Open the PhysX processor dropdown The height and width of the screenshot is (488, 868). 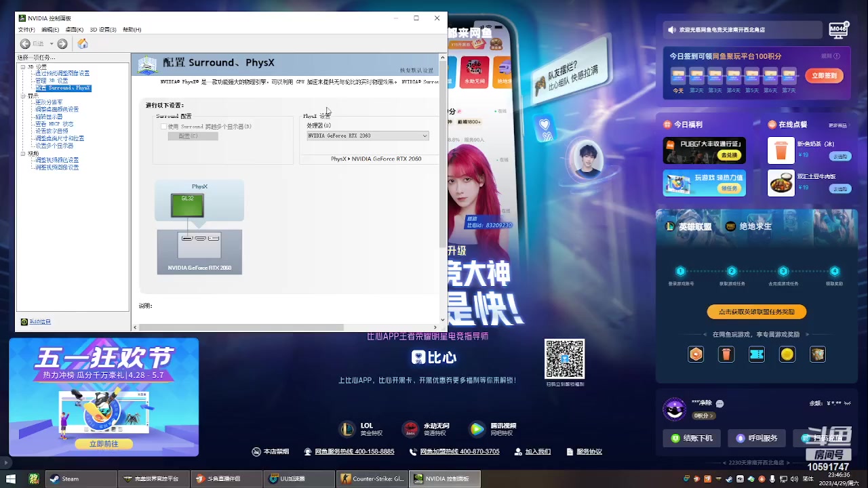click(x=368, y=136)
